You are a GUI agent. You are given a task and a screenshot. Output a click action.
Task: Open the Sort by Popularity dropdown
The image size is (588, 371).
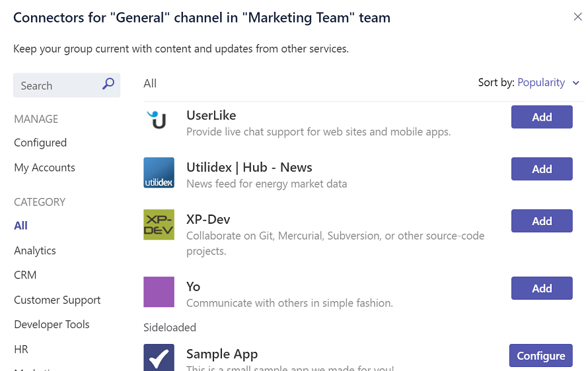pyautogui.click(x=541, y=83)
